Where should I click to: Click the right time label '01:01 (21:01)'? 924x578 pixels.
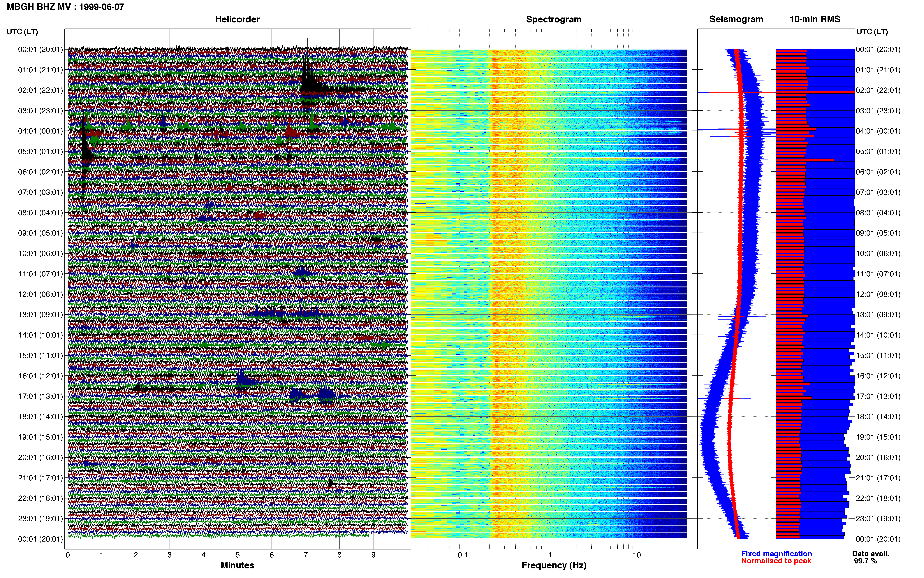[878, 70]
